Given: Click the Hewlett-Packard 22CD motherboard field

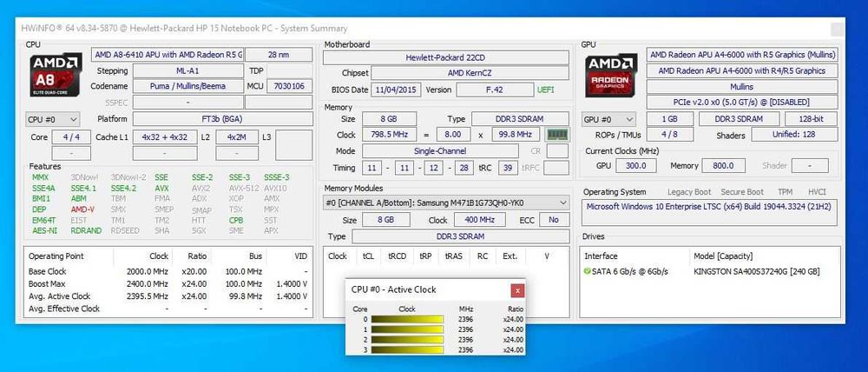Looking at the screenshot, I should [446, 57].
